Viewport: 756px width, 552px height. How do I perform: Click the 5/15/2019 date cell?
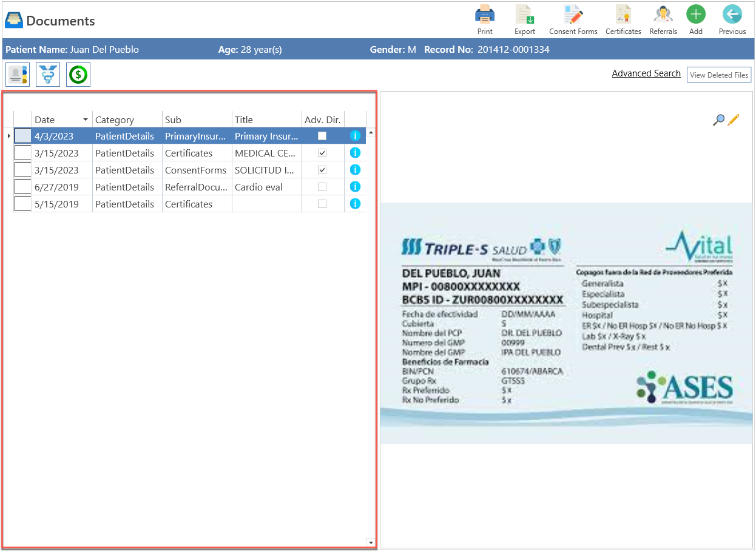(x=62, y=204)
